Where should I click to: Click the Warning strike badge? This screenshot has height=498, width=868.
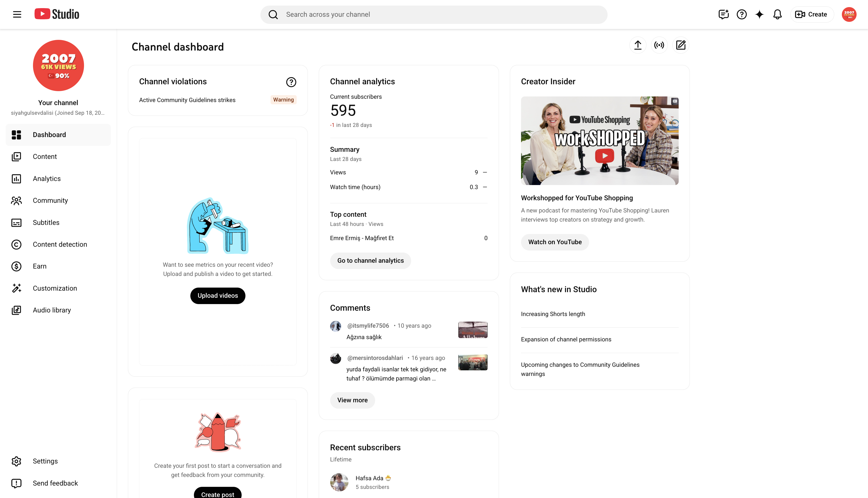[283, 99]
